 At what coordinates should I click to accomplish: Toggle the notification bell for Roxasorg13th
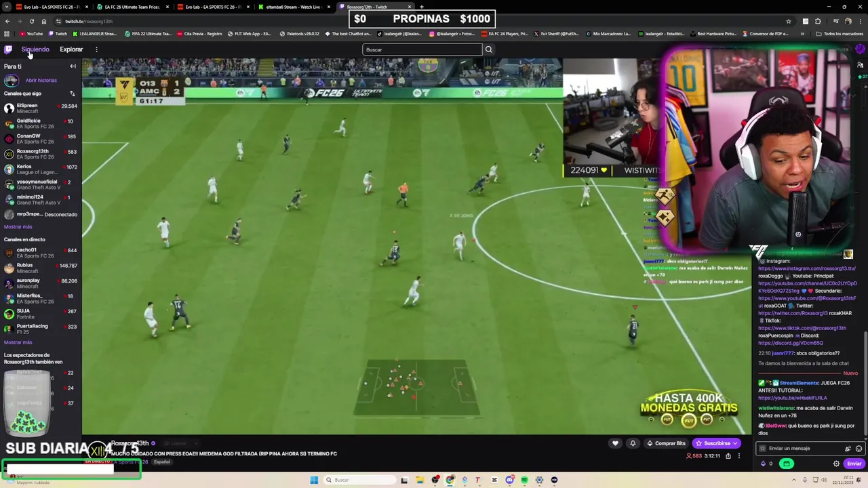click(x=633, y=443)
